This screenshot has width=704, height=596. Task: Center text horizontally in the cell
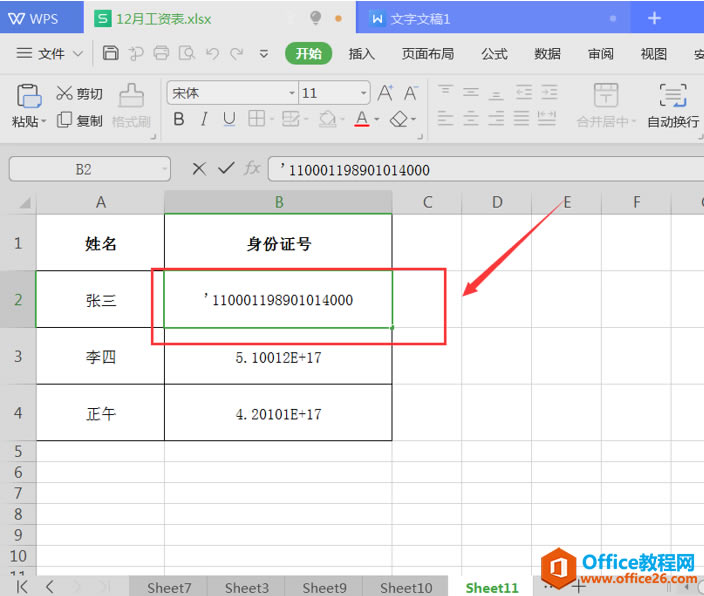tap(471, 118)
